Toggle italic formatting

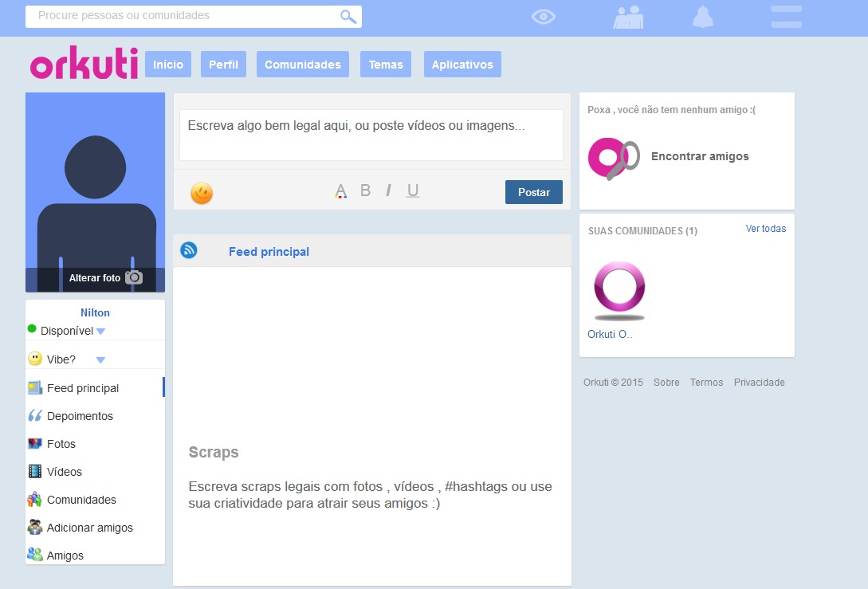pyautogui.click(x=388, y=190)
